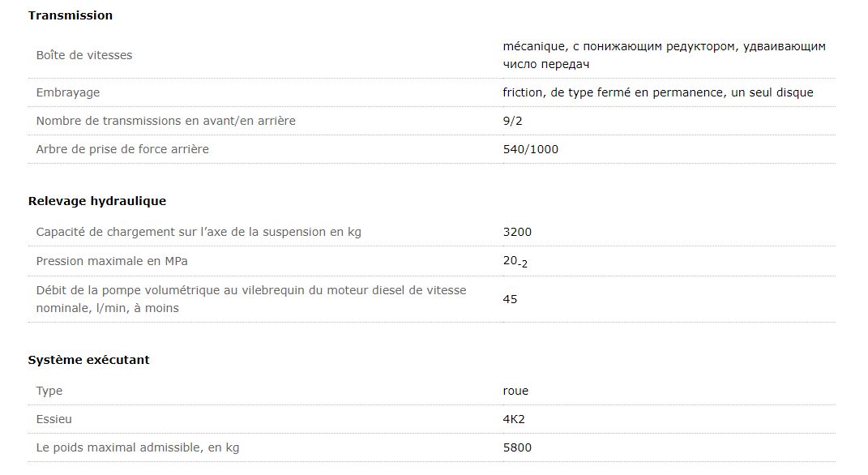The width and height of the screenshot is (868, 475).
Task: Select the 540/1000 power take-off value
Action: click(530, 149)
